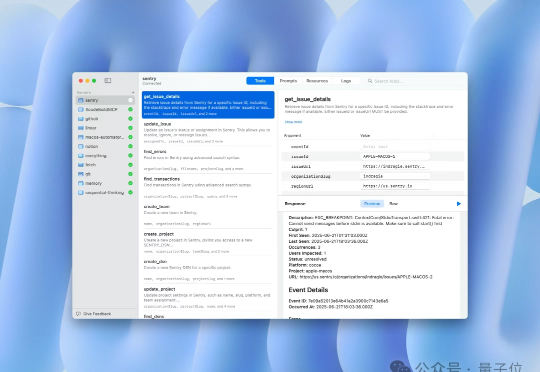Select the create_team tool
Screen dimensions: 540x372
[x=208, y=215]
